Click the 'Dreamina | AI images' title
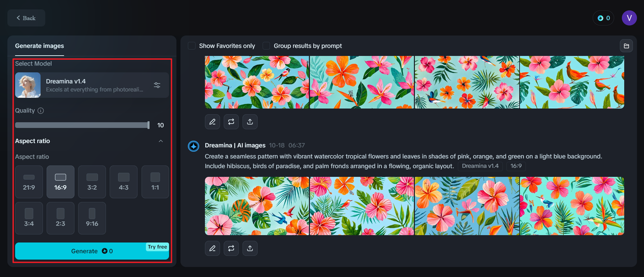The width and height of the screenshot is (644, 277). pos(235,145)
